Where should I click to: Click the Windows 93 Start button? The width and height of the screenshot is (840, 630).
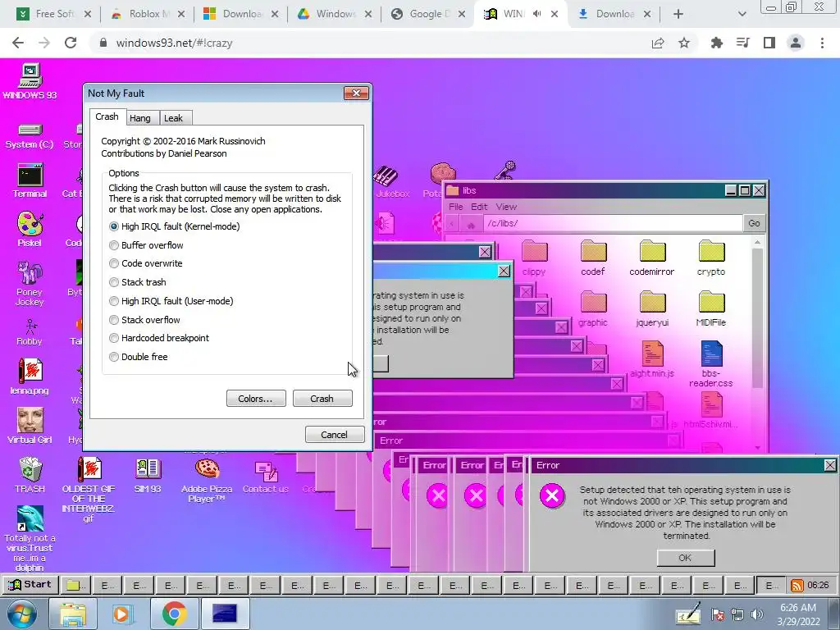pos(30,585)
